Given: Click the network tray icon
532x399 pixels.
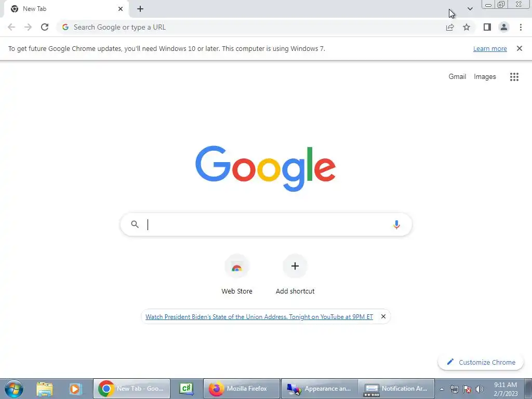Looking at the screenshot, I should coord(454,389).
